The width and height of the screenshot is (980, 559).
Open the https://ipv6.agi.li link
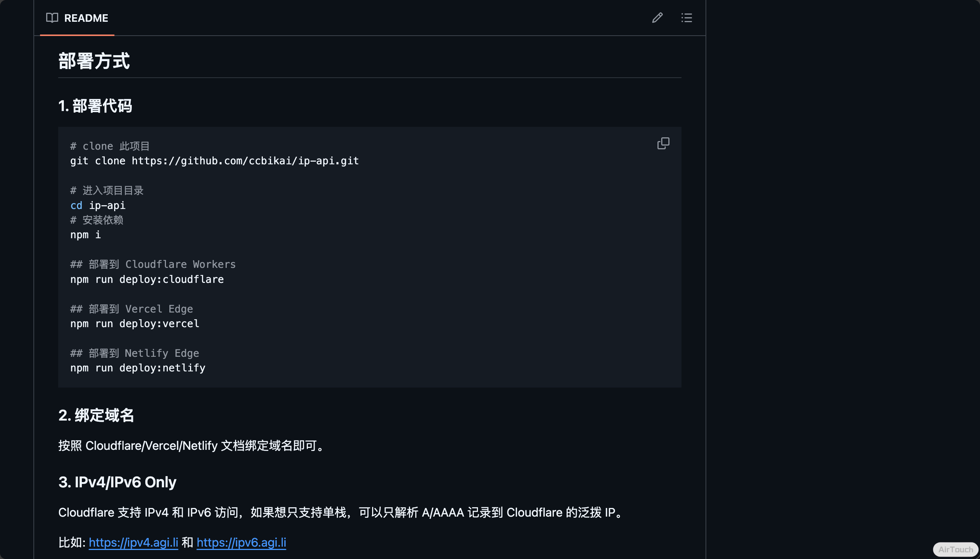tap(241, 542)
